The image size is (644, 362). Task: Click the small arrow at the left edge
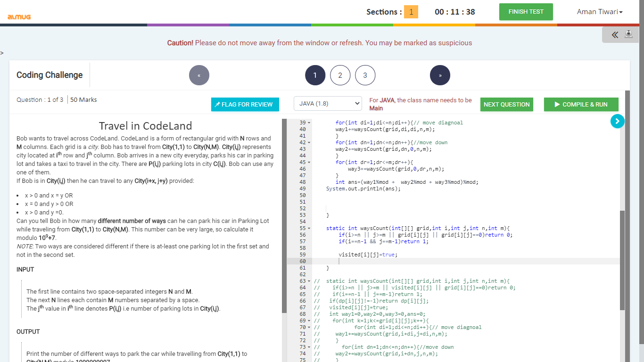(2, 53)
